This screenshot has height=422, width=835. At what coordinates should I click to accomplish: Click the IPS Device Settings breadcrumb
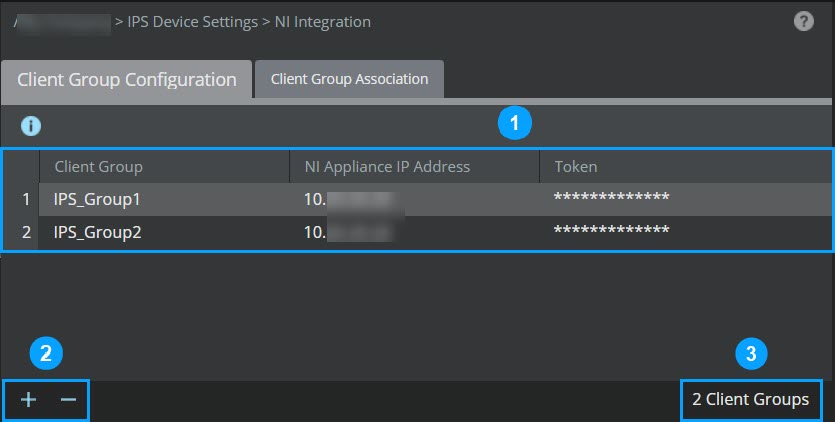coord(193,22)
